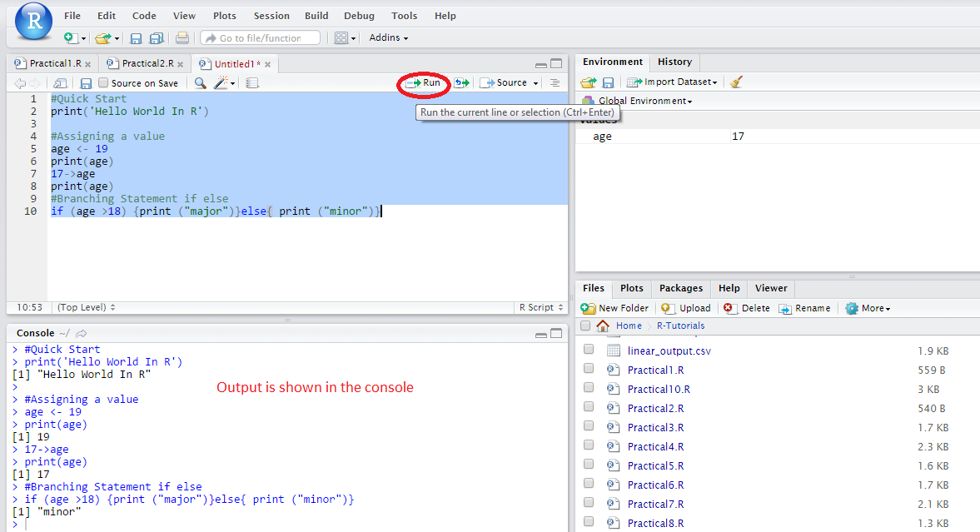
Task: Open a file using the folder toolbar icon
Action: (x=102, y=37)
